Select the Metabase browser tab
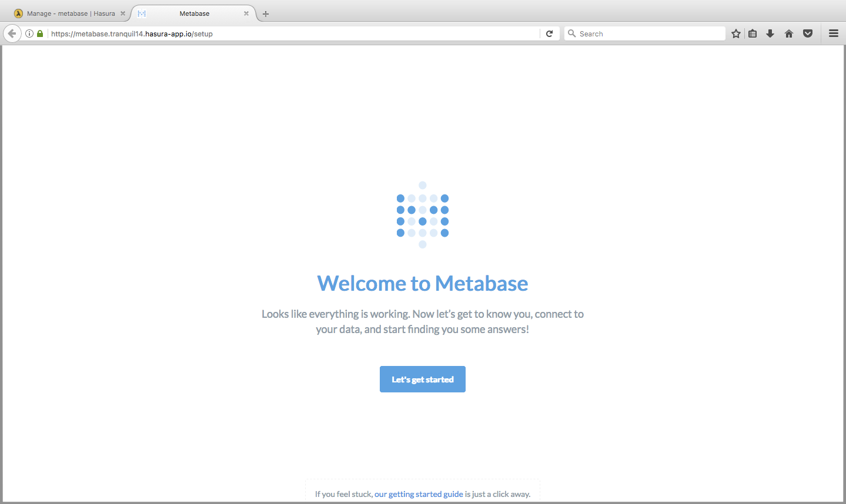This screenshot has height=504, width=846. pos(194,14)
